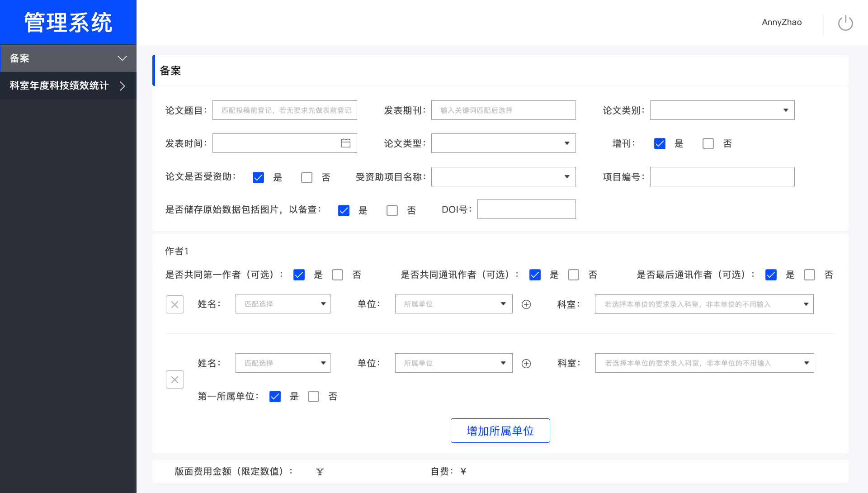Click AnnyZhao username link
The image size is (868, 493).
point(781,22)
